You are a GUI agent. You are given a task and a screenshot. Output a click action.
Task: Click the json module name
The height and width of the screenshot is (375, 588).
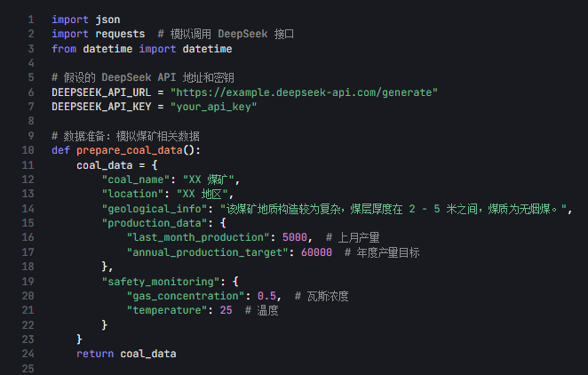[107, 20]
